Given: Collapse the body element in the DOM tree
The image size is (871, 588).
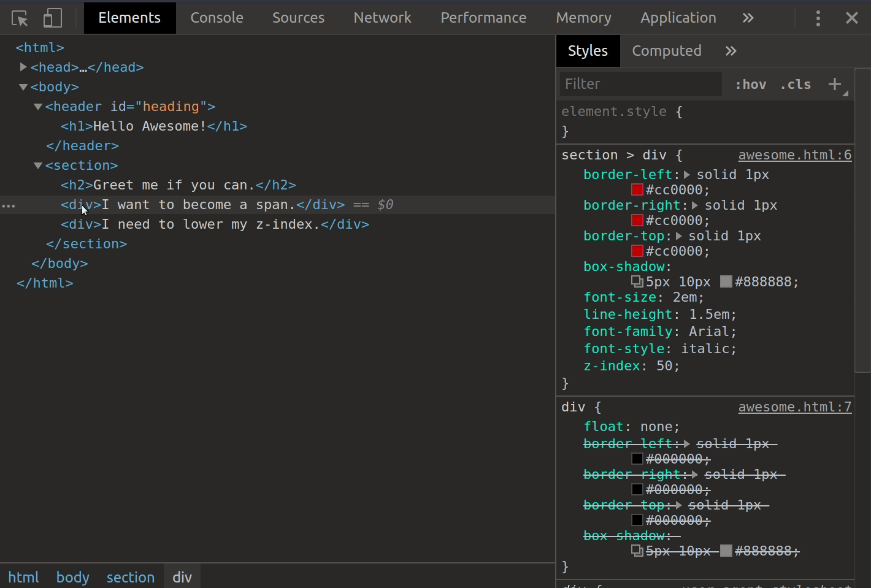Looking at the screenshot, I should 23,86.
